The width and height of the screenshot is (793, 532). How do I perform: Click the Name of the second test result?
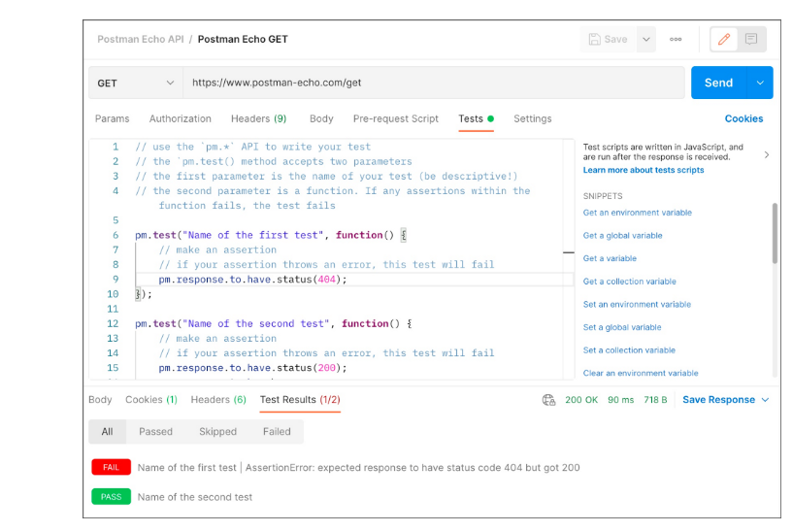coord(195,498)
